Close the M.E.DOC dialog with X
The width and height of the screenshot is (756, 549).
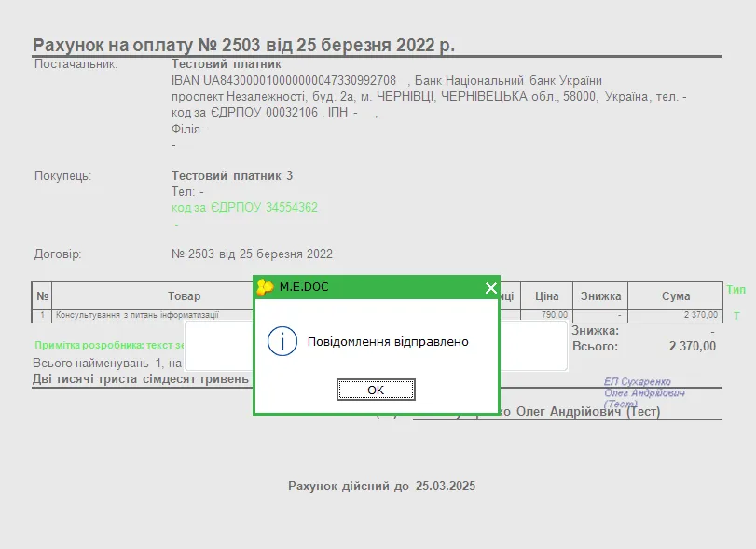point(491,288)
